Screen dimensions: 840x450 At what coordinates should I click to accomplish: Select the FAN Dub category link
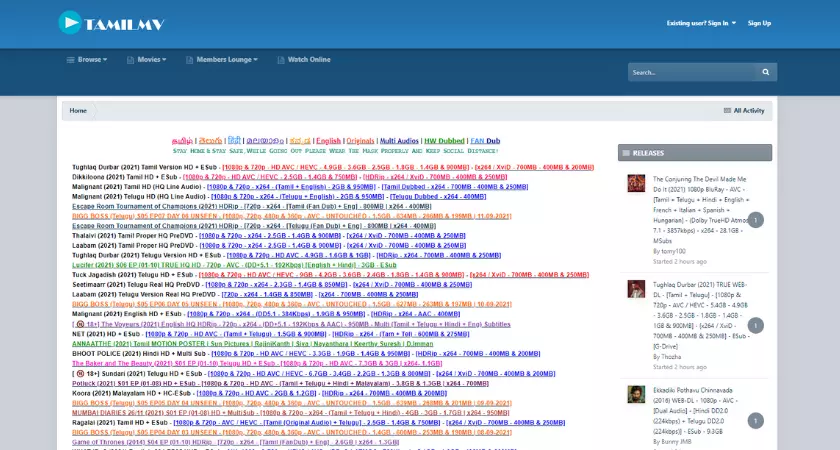[485, 141]
